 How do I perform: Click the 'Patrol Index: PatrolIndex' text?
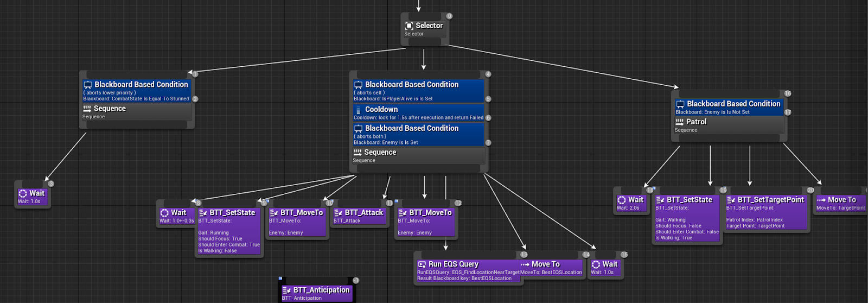(755, 220)
